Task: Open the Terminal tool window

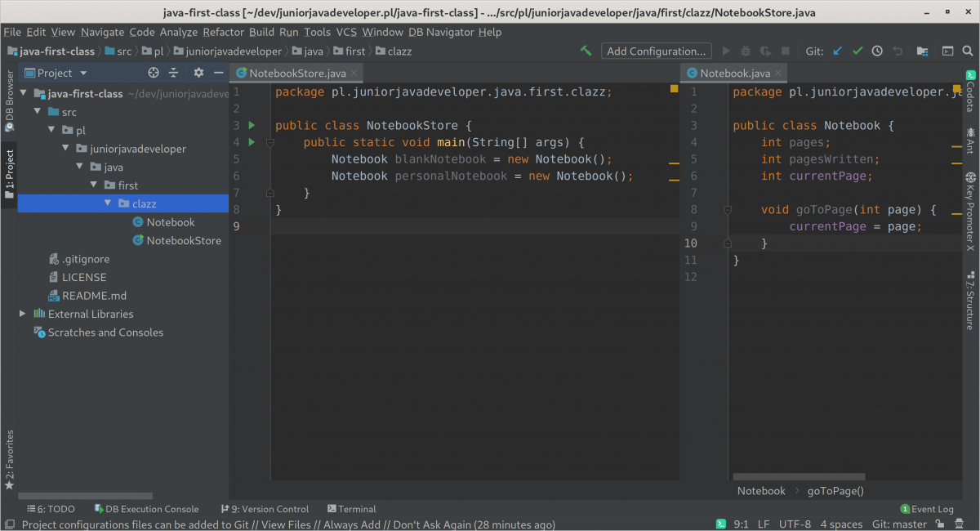Action: [x=351, y=508]
